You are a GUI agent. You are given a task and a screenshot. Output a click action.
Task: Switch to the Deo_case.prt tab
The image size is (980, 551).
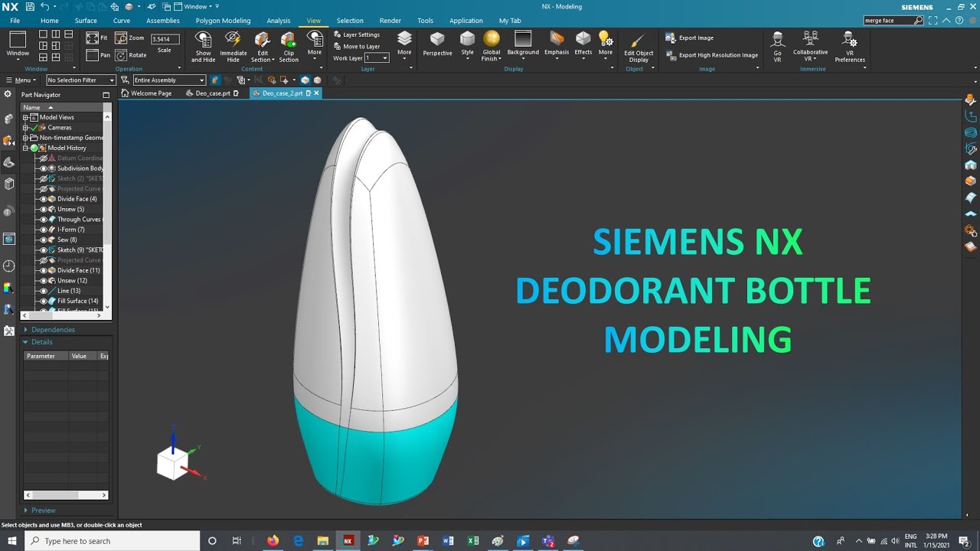pyautogui.click(x=213, y=93)
